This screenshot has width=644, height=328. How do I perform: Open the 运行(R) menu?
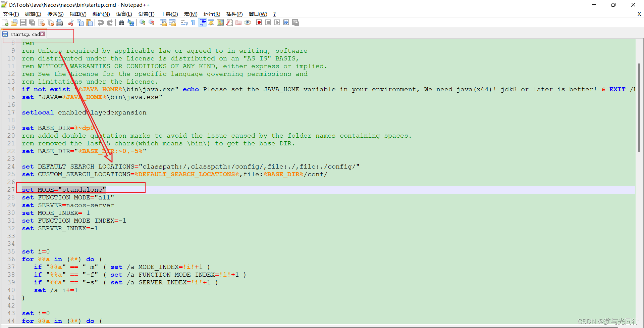[x=212, y=14]
